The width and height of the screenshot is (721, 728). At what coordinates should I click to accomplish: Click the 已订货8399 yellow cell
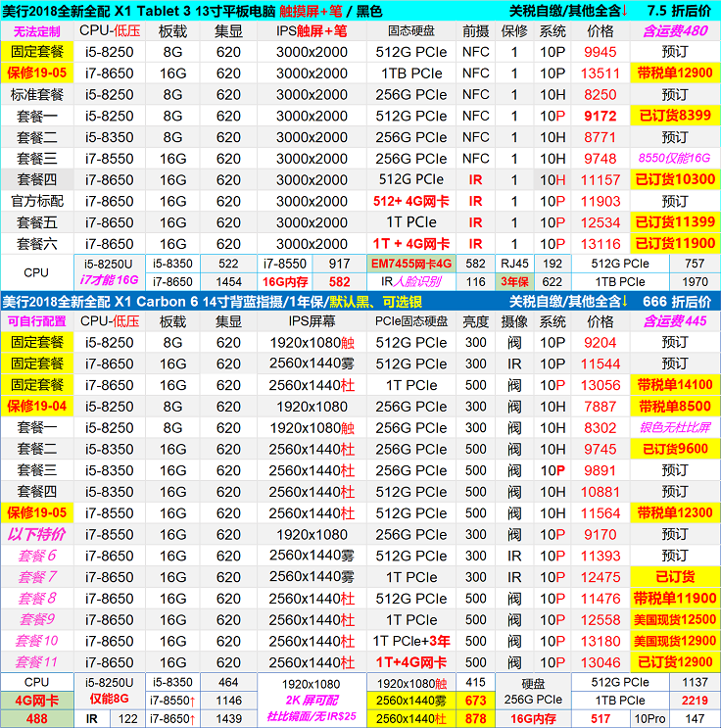coord(674,116)
